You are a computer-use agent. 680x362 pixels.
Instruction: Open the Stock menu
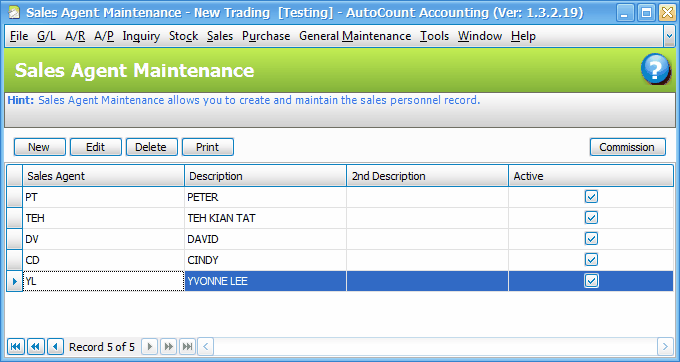tap(183, 36)
